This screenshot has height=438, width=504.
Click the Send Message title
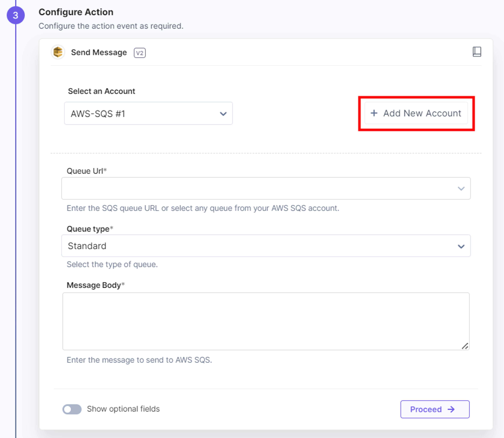tap(99, 52)
